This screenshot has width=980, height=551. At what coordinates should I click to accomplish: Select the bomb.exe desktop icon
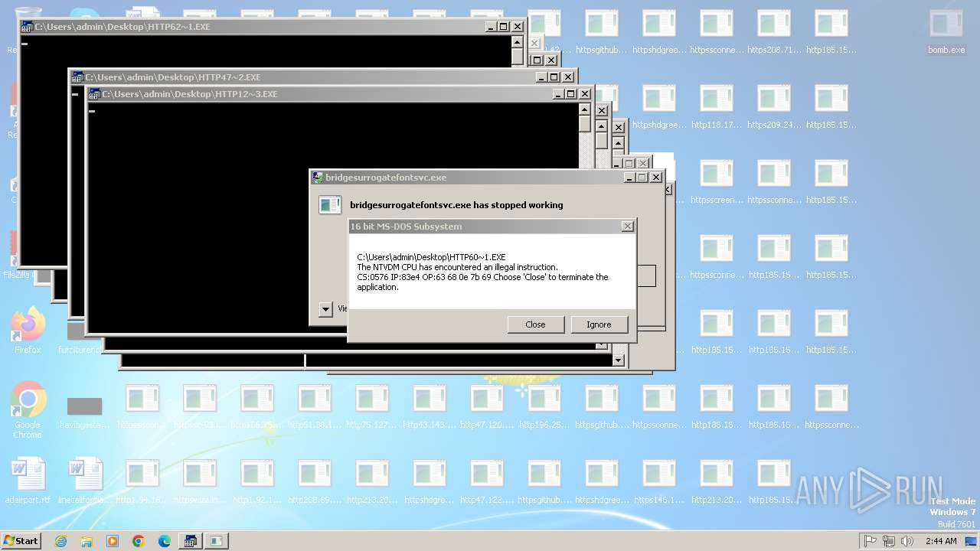click(946, 32)
